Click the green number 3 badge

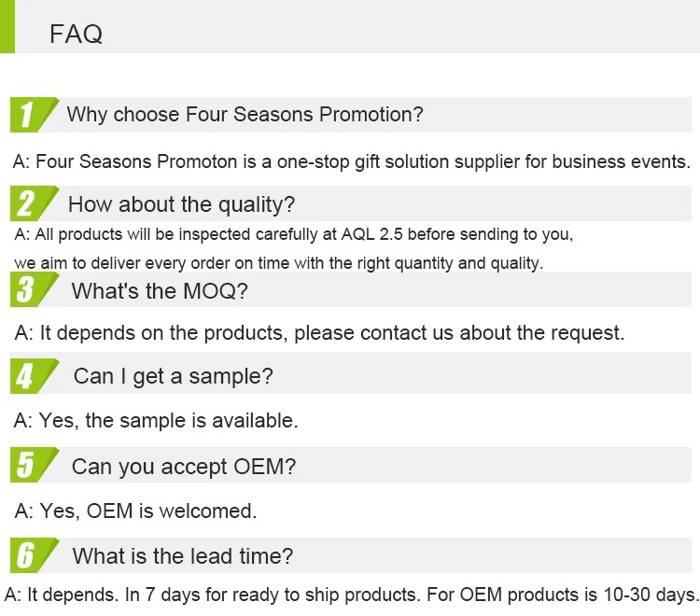29,290
